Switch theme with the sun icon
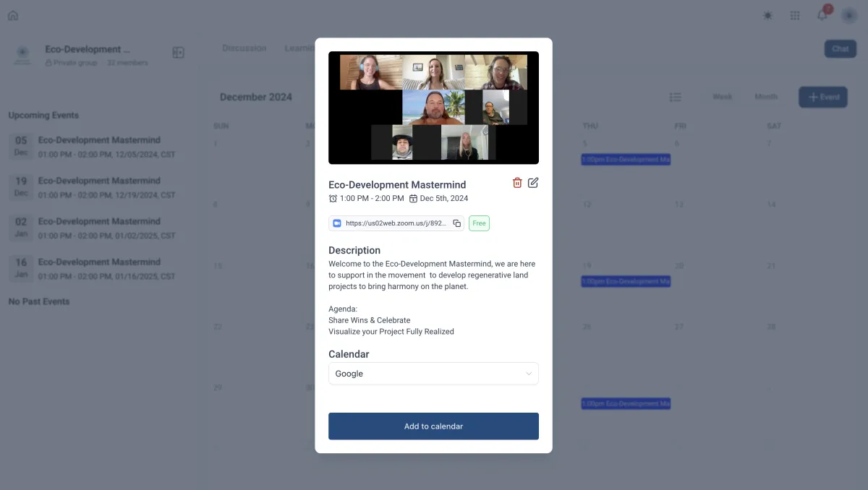Image resolution: width=868 pixels, height=490 pixels. [x=767, y=15]
